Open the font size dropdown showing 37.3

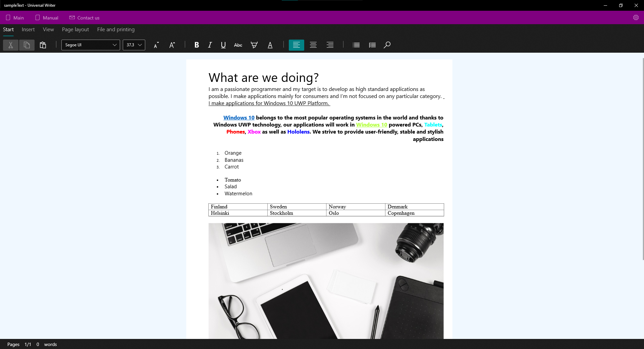coord(133,45)
